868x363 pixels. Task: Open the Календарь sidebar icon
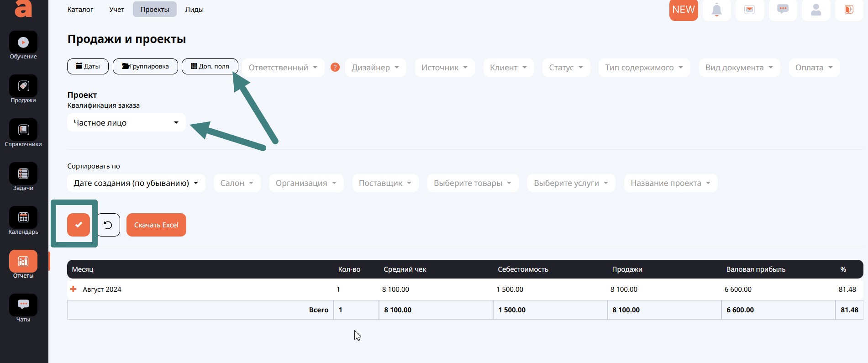point(23,218)
